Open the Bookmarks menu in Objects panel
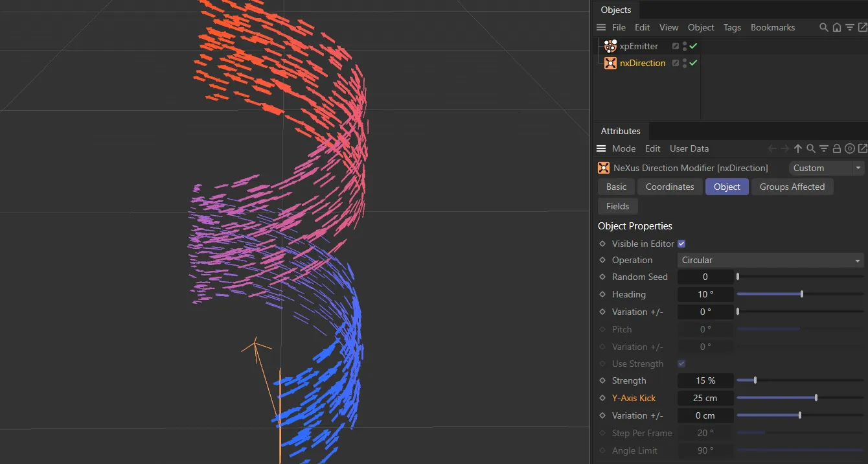 tap(773, 28)
